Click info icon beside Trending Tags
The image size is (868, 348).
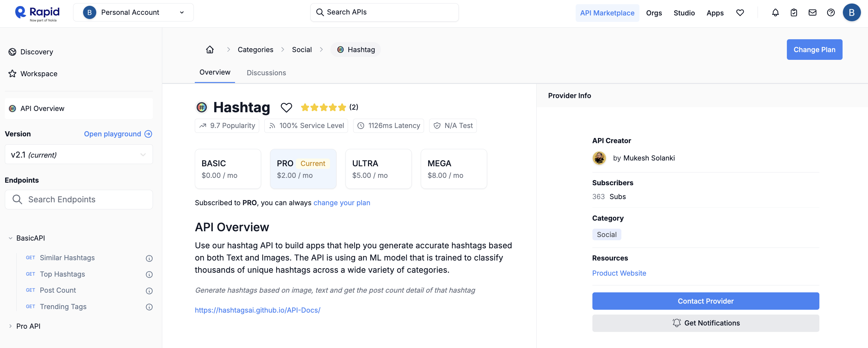click(149, 307)
